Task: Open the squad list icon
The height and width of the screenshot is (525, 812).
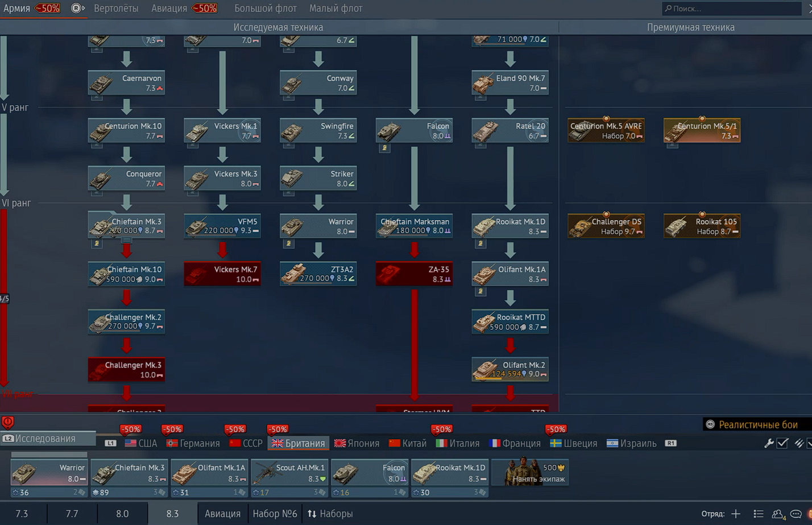Action: pos(758,514)
